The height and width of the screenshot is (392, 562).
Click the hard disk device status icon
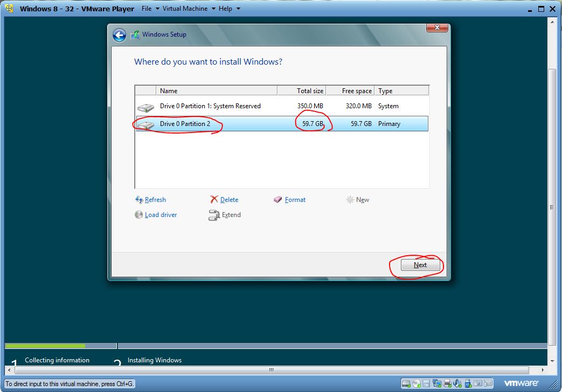[406, 384]
